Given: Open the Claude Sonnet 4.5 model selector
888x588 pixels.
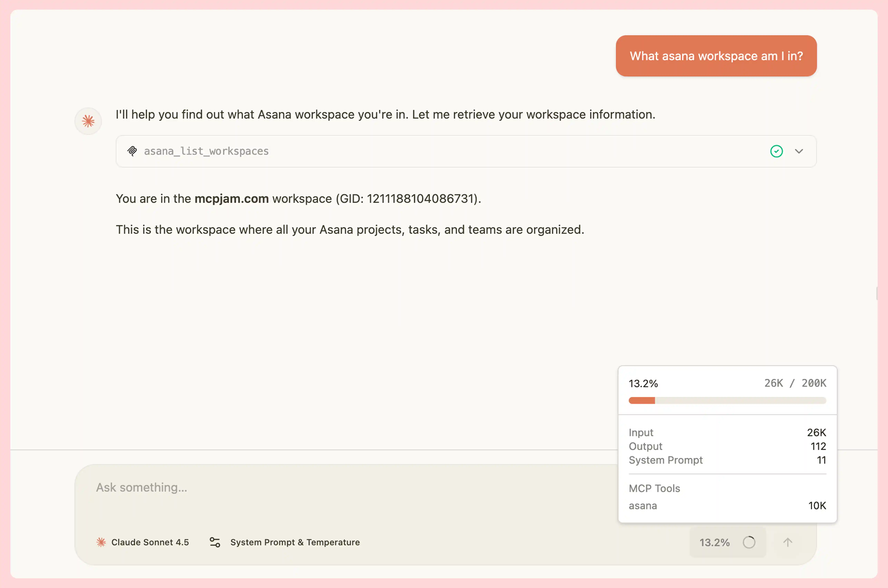Looking at the screenshot, I should [x=150, y=542].
